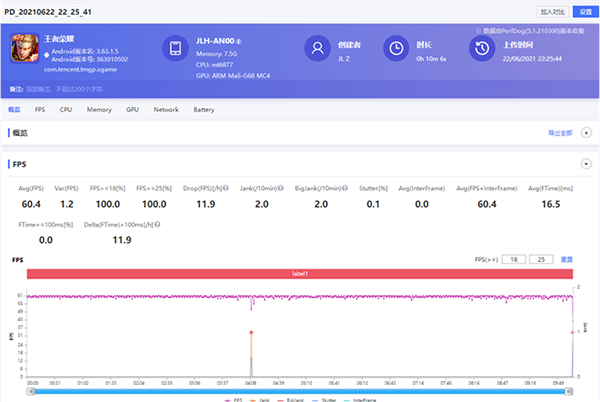This screenshot has width=600, height=402.
Task: Collapse the overview section arrow
Action: click(x=585, y=132)
